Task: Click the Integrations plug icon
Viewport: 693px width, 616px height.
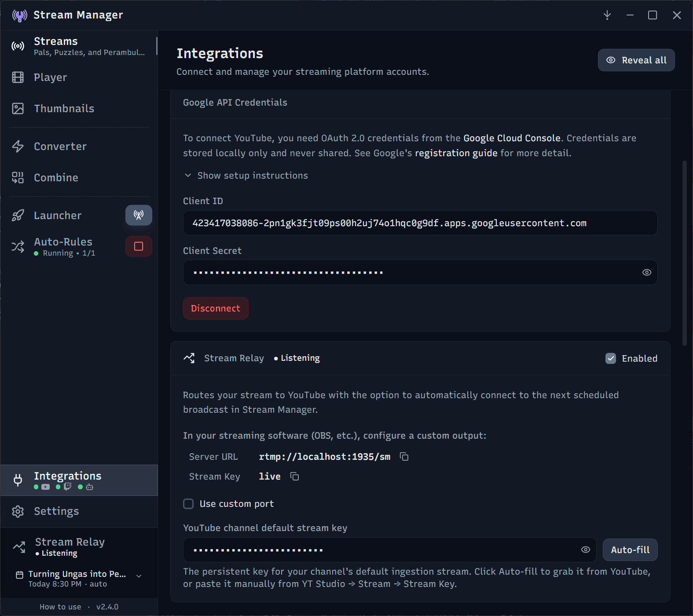Action: (18, 480)
